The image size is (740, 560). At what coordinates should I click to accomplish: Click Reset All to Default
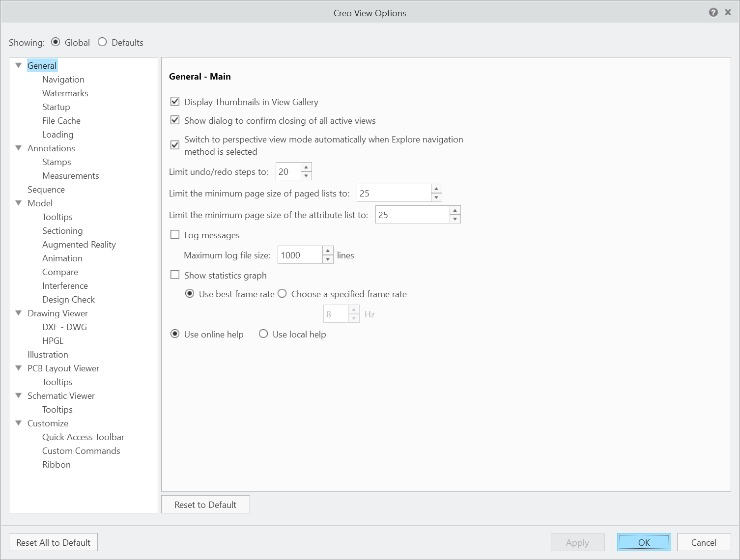[x=53, y=542]
